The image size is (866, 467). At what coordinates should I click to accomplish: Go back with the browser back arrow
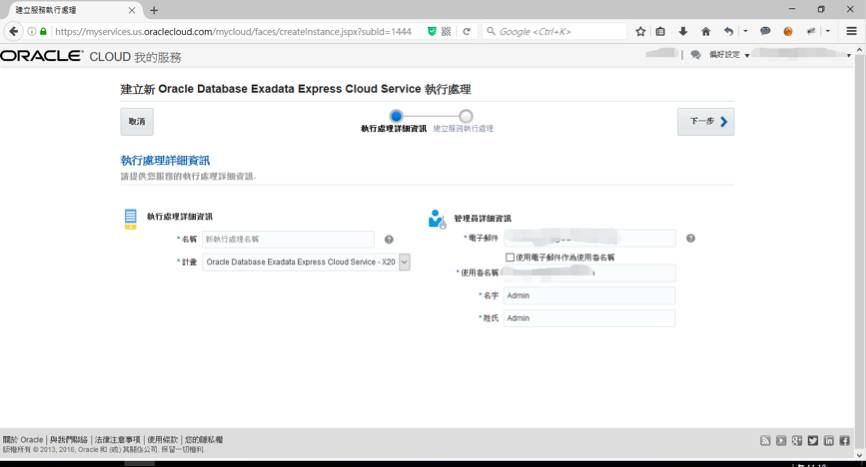(13, 31)
